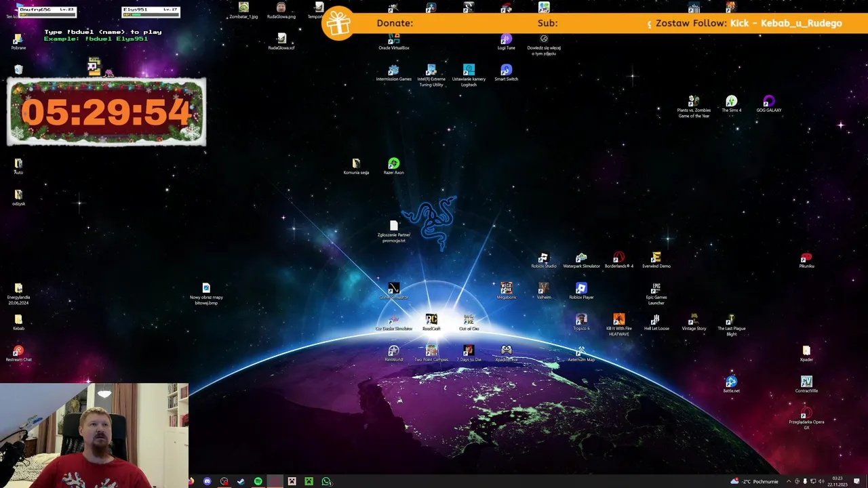868x488 pixels.
Task: Select Nowy obraz mapy bitowej.bmp file
Action: pyautogui.click(x=206, y=294)
